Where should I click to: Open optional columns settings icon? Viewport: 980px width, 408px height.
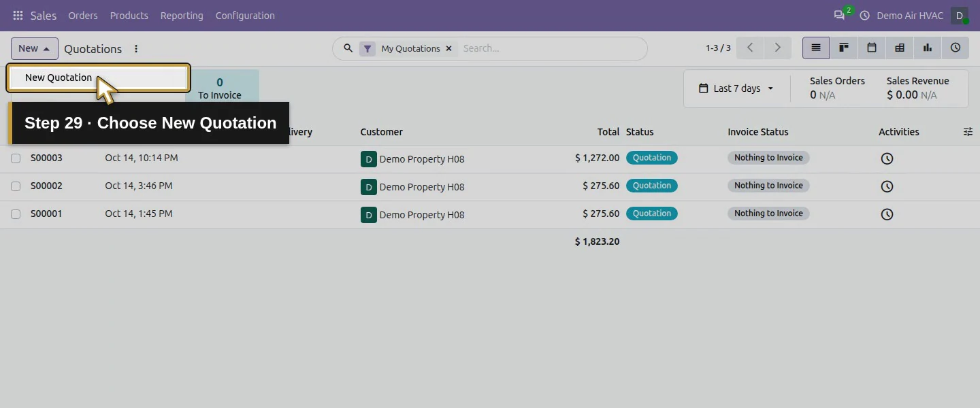[x=968, y=132]
